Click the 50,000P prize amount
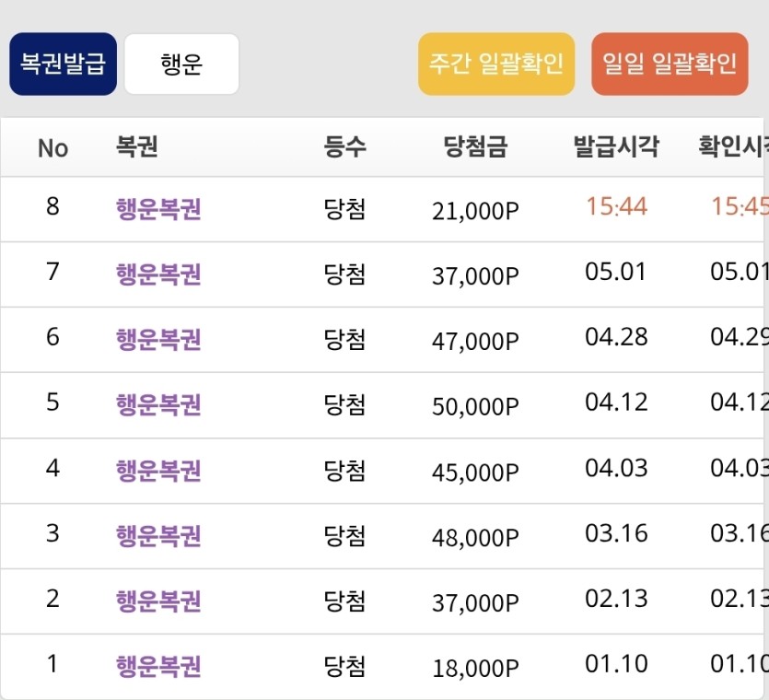The image size is (769, 700). [x=475, y=407]
